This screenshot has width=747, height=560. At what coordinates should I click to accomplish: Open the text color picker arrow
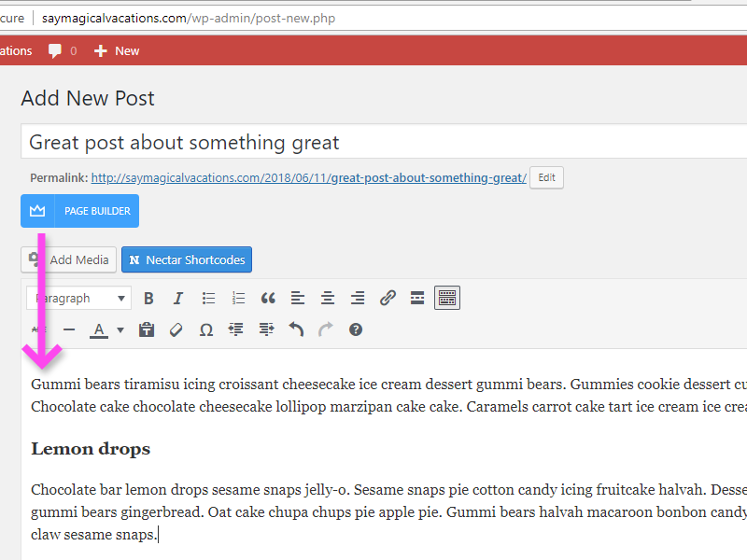pyautogui.click(x=120, y=329)
